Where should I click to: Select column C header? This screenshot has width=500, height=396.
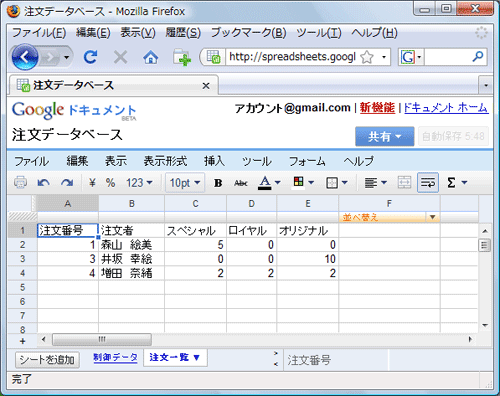195,203
